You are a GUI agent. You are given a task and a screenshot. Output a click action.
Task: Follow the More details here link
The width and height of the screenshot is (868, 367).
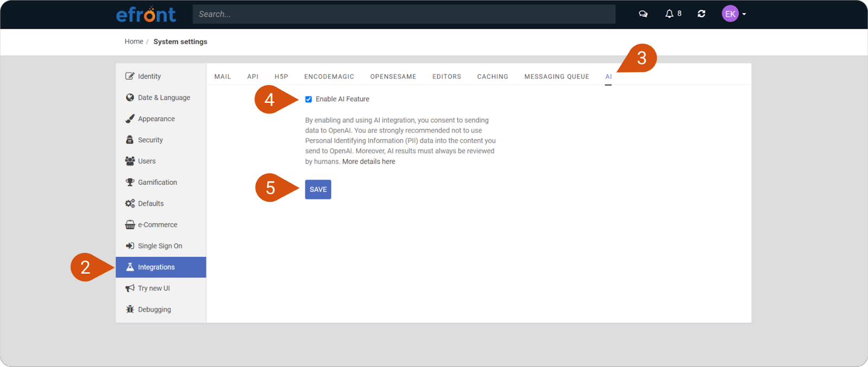[x=368, y=162]
